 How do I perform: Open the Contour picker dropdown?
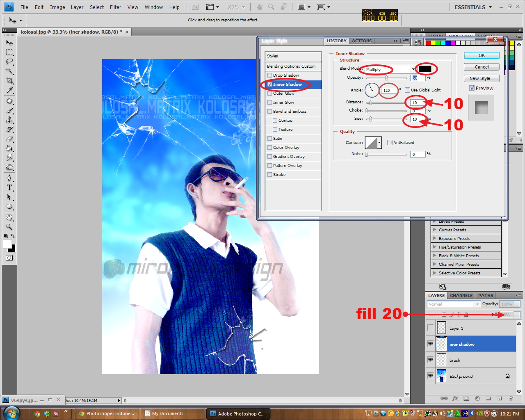click(379, 143)
